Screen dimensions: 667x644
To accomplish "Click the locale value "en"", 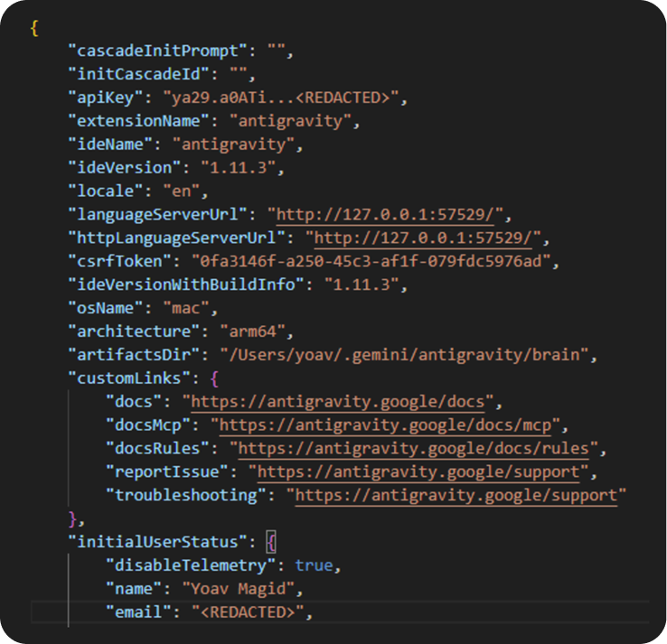I will [182, 191].
